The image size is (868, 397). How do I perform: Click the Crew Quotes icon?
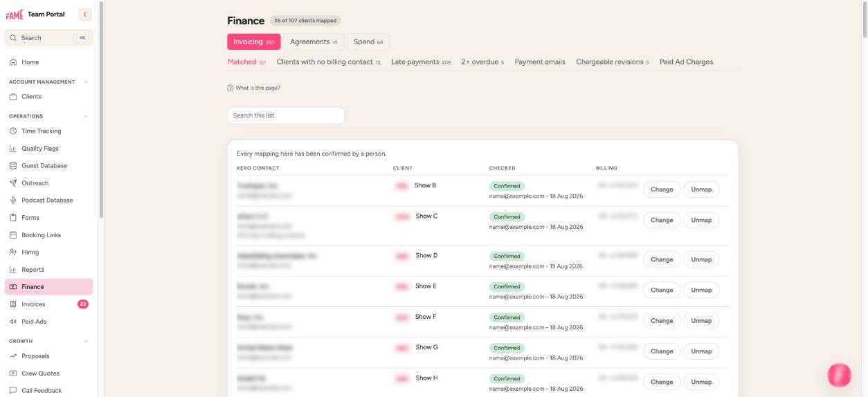(12, 373)
